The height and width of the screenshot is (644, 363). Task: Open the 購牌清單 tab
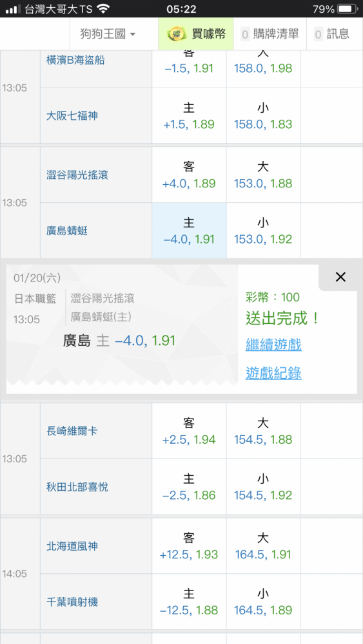click(x=270, y=34)
